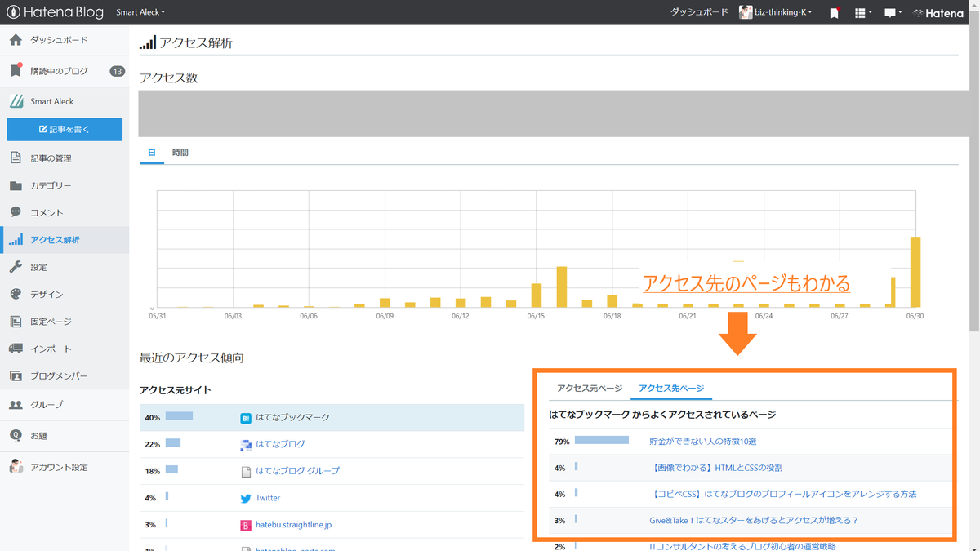Screen dimensions: 980x551
Task: Select the はてなブログ referrer row
Action: [x=332, y=444]
